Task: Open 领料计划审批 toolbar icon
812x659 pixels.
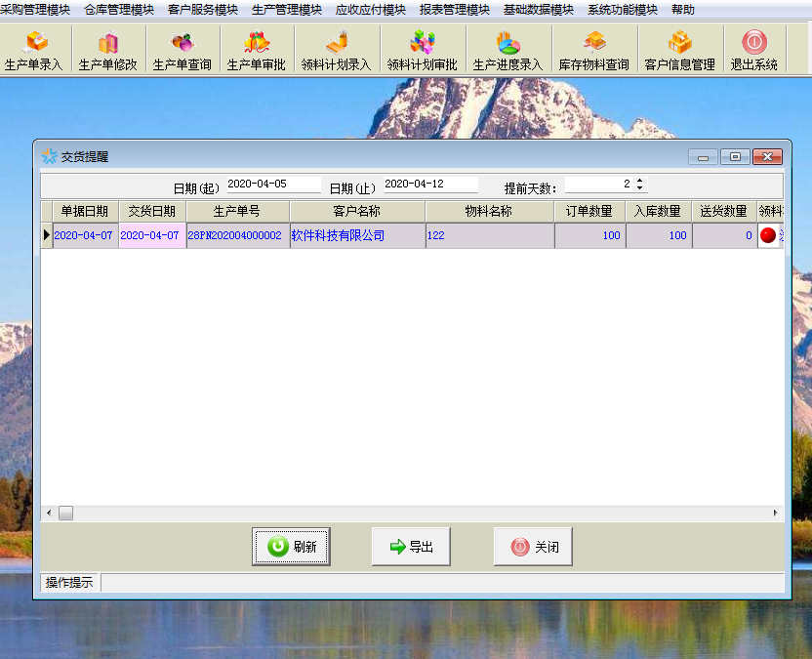Action: (x=422, y=51)
